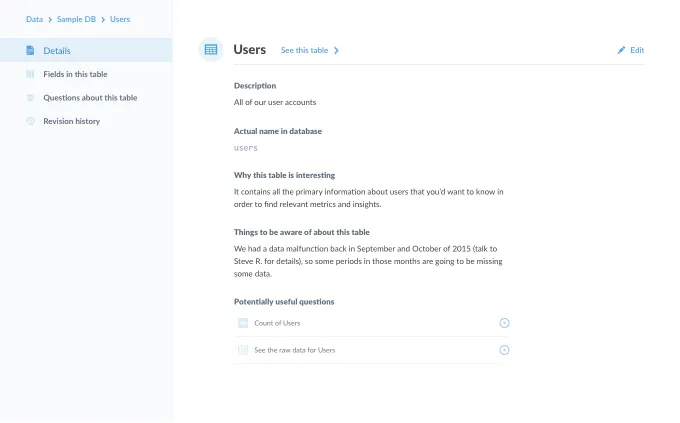Click the pencil icon next to Edit
Image resolution: width=680 pixels, height=423 pixels.
621,50
